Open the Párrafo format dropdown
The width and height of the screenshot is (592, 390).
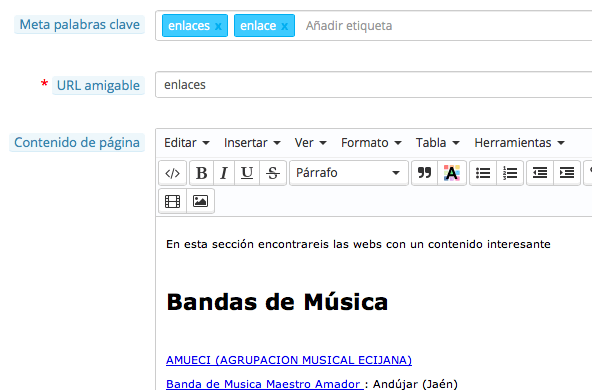coord(348,173)
